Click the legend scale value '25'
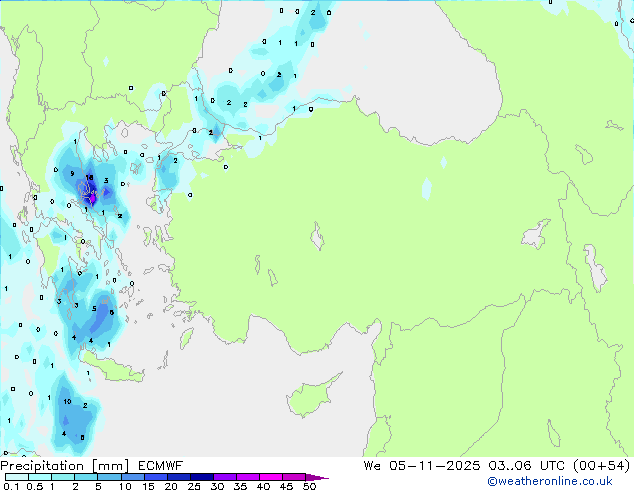This screenshot has height=490, width=634. tap(194, 486)
